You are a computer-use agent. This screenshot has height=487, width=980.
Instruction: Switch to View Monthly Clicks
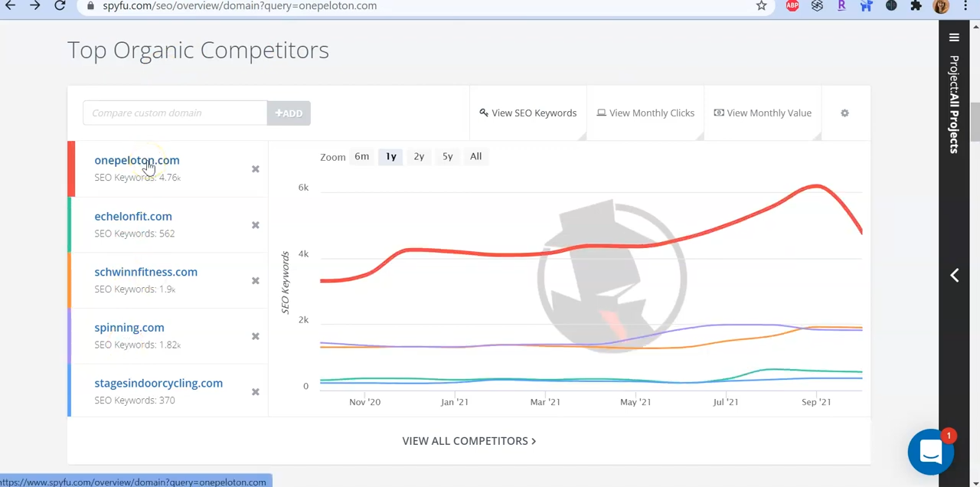[x=645, y=113]
